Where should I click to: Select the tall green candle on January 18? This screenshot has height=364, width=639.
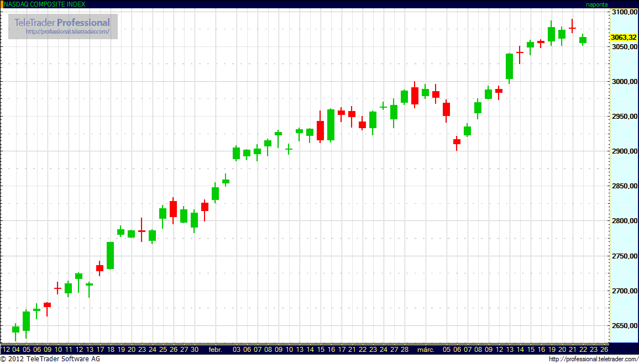coord(110,255)
